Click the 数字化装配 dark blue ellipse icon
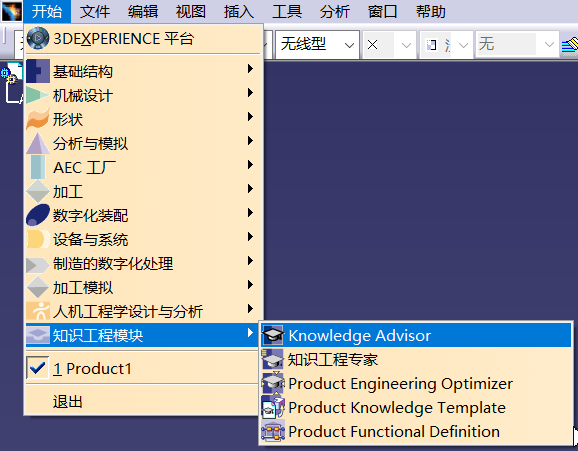This screenshot has width=578, height=451. pos(38,215)
